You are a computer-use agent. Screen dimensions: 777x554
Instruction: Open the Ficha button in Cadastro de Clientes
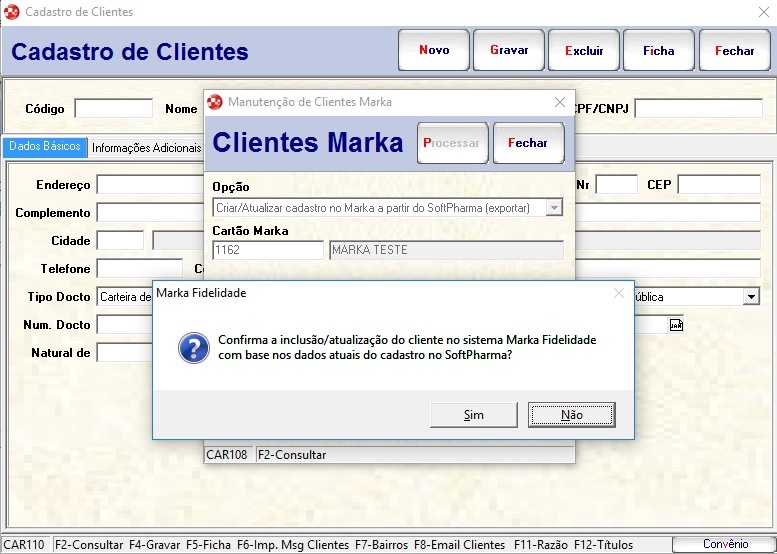pyautogui.click(x=659, y=50)
